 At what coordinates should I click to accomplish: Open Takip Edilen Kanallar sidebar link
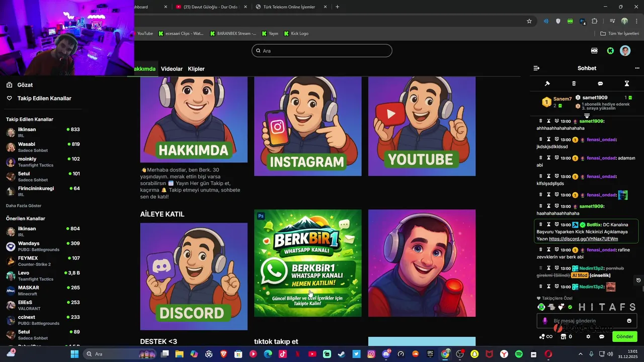pos(39,99)
